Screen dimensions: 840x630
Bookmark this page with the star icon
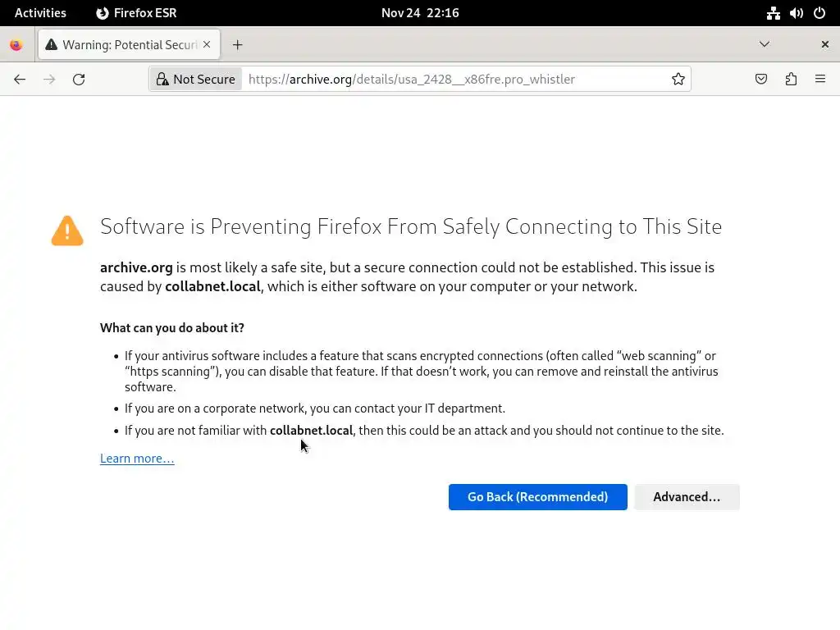tap(678, 79)
